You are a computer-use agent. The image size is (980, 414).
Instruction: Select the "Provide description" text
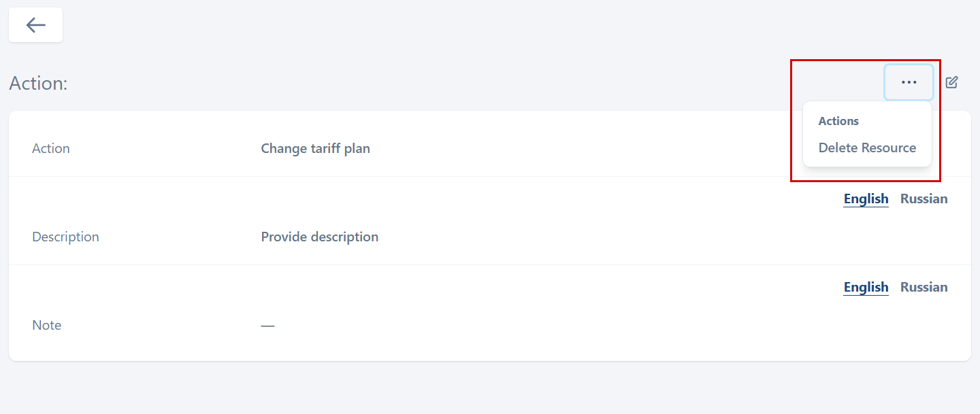coord(319,237)
